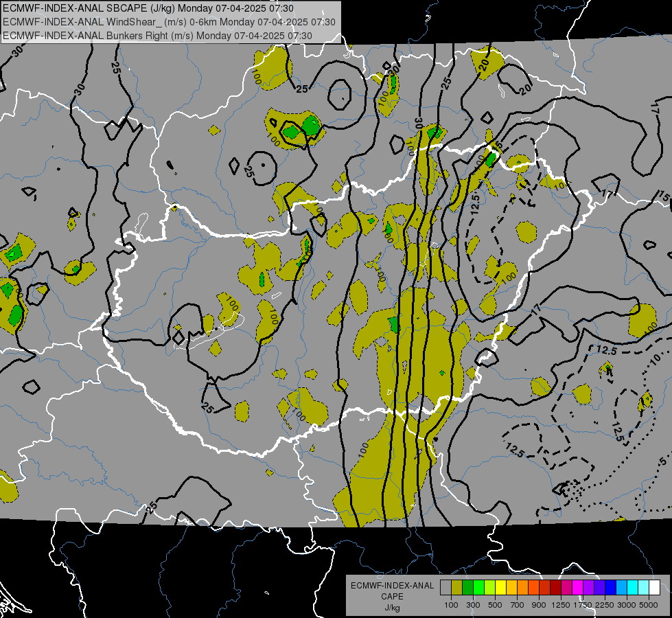Click the WindShear_ (m/s) 0-6km title line
672x618 pixels.
coord(169,22)
